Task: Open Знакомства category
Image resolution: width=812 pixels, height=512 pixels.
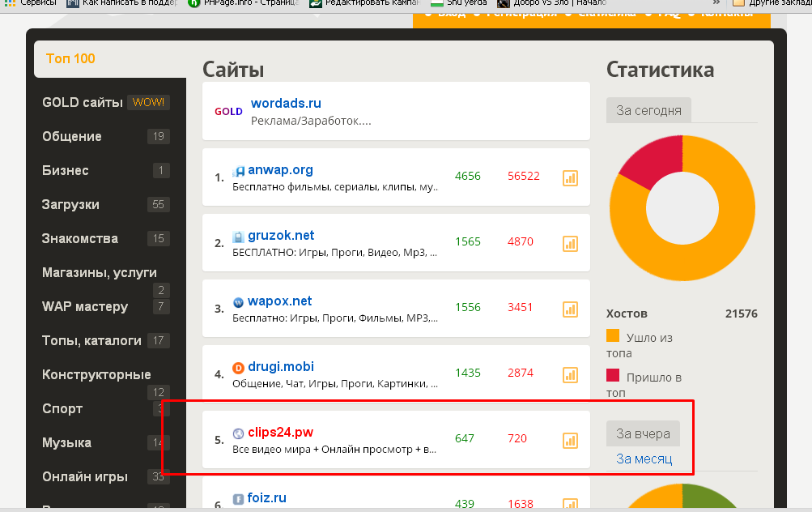Action: (x=80, y=238)
